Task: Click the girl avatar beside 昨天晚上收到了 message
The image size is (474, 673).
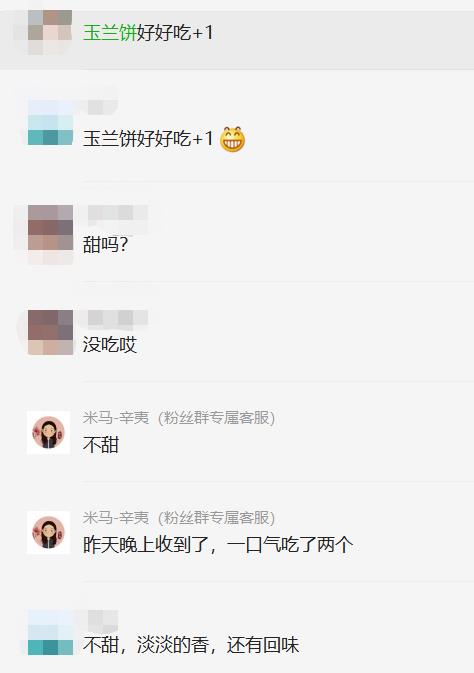Action: [49, 532]
